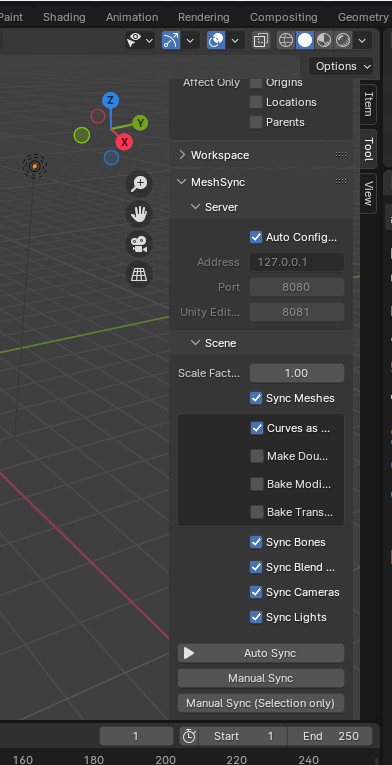This screenshot has height=765, width=392.
Task: Click the zoom magnifier viewport icon
Action: point(139,183)
